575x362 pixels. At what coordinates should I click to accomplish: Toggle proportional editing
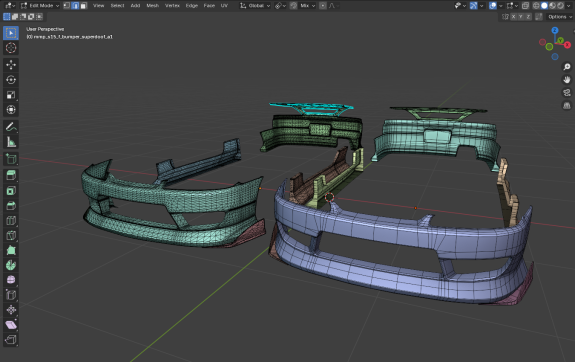[323, 6]
